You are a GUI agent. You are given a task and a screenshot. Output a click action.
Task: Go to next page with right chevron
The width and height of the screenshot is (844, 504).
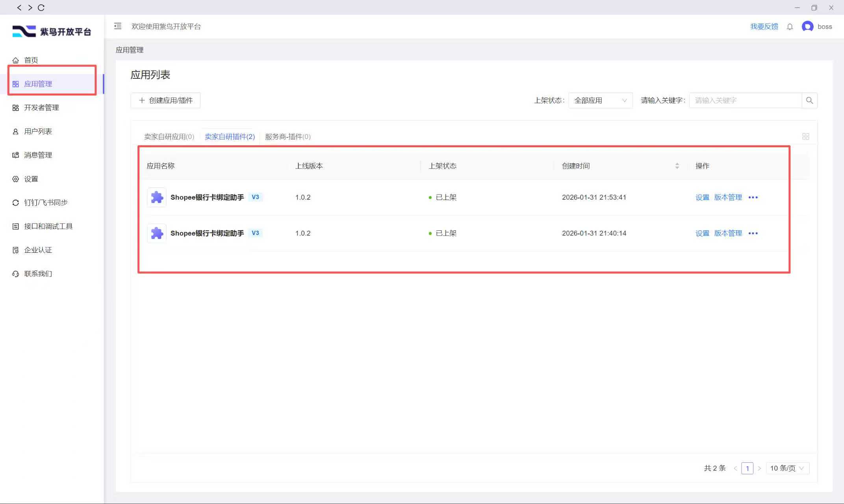759,468
